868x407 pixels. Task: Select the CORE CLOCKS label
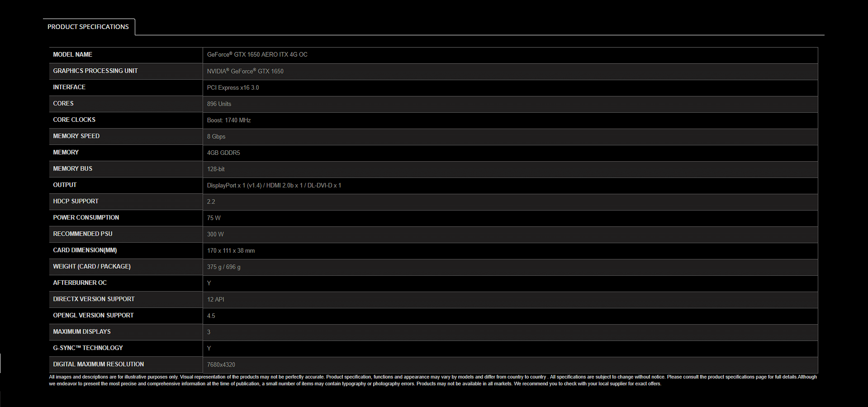(74, 120)
